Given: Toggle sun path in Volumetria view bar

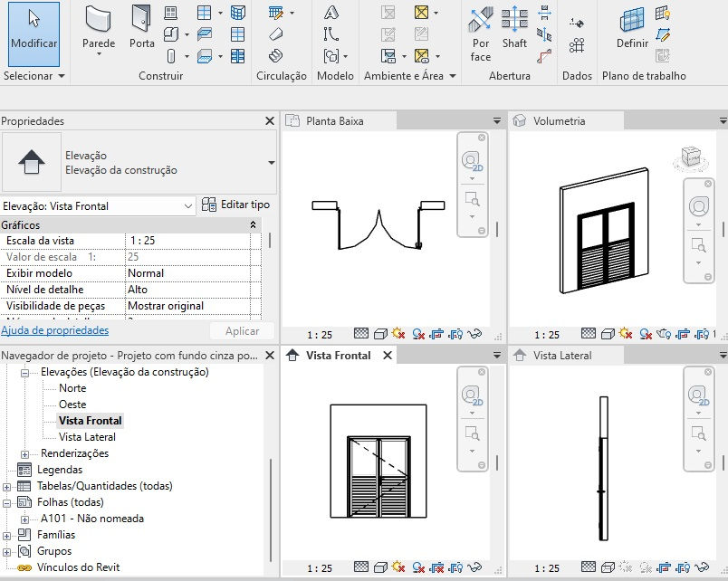Looking at the screenshot, I should click(x=626, y=334).
